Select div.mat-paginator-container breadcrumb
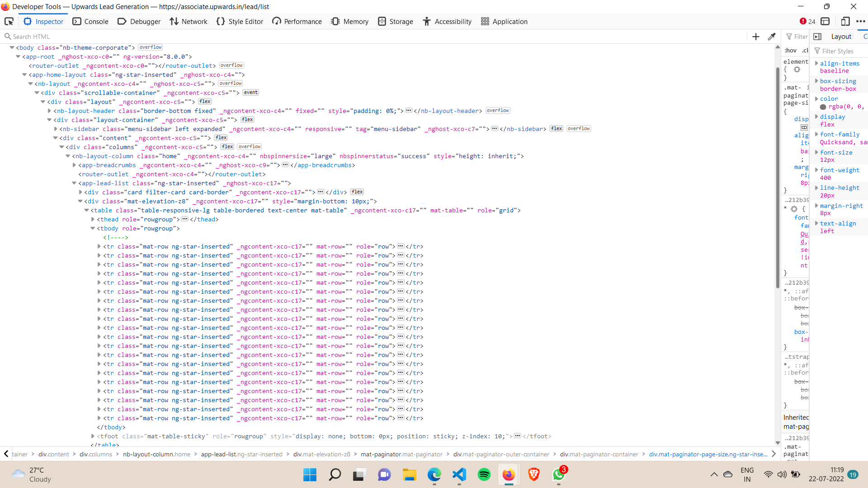The image size is (868, 488). pyautogui.click(x=599, y=454)
